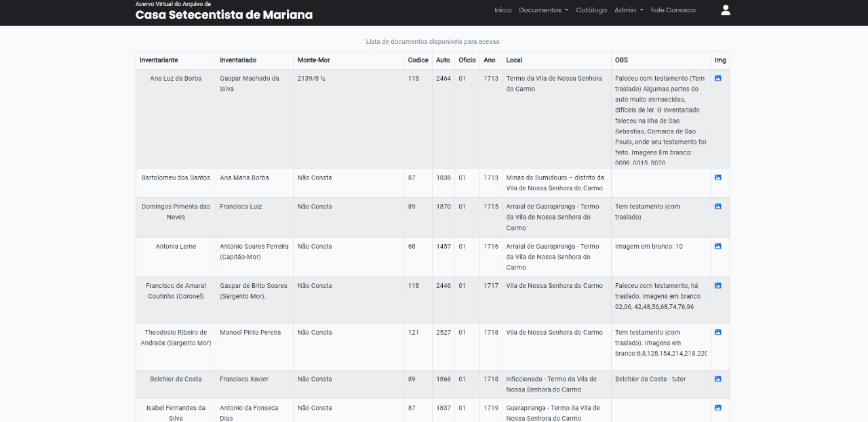Viewport: 868px width, 422px height.
Task: Click the Monte-Mor column header
Action: tap(313, 60)
